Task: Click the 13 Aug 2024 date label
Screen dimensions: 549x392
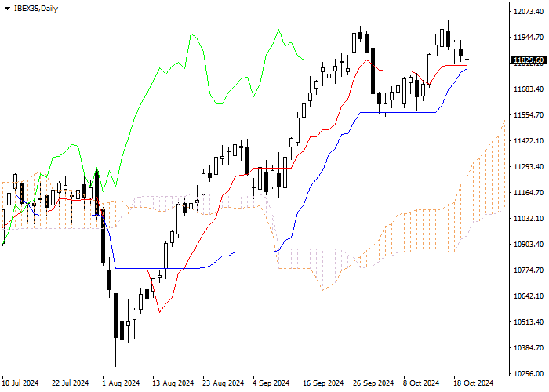Action: (173, 383)
